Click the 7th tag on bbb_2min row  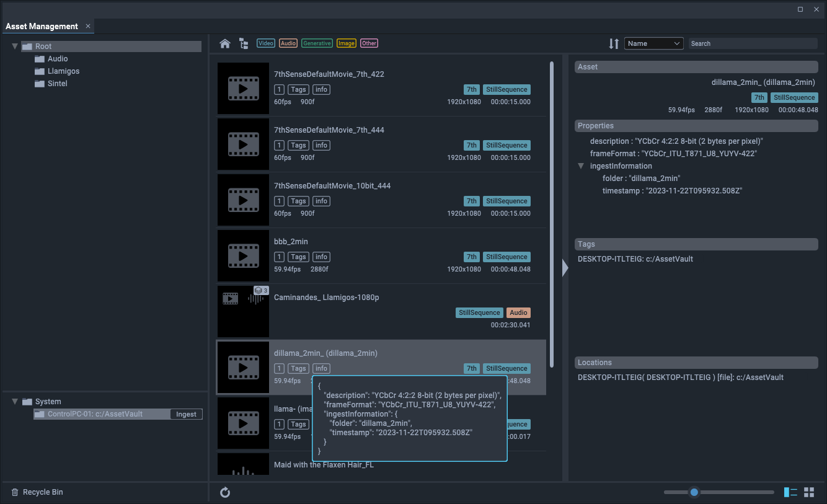click(x=472, y=257)
